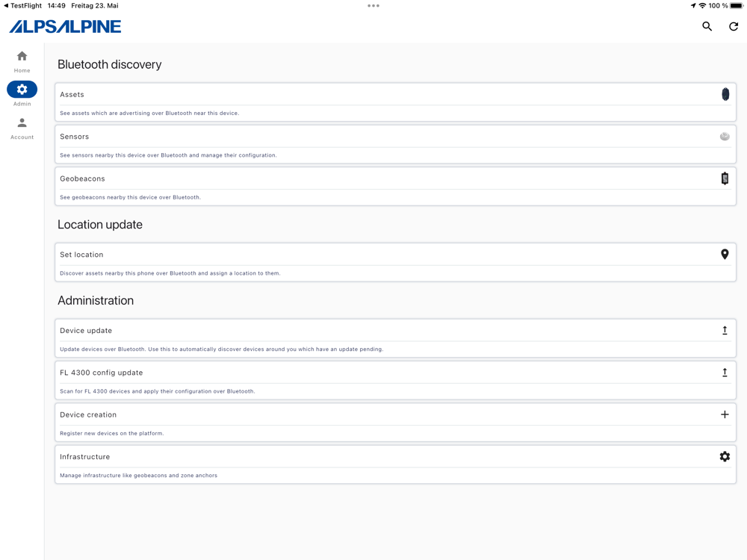This screenshot has height=560, width=747.
Task: Open the Account sidebar tab
Action: click(22, 128)
